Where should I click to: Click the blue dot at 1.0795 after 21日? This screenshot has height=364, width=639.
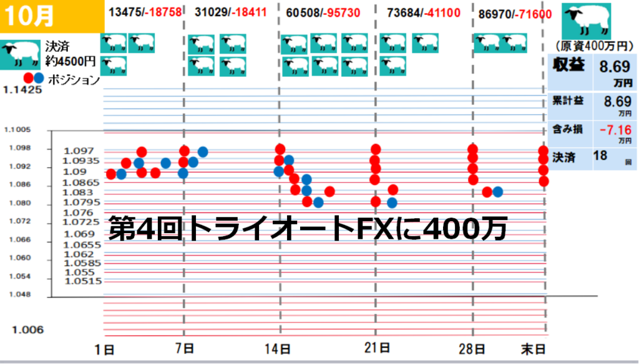click(x=392, y=203)
